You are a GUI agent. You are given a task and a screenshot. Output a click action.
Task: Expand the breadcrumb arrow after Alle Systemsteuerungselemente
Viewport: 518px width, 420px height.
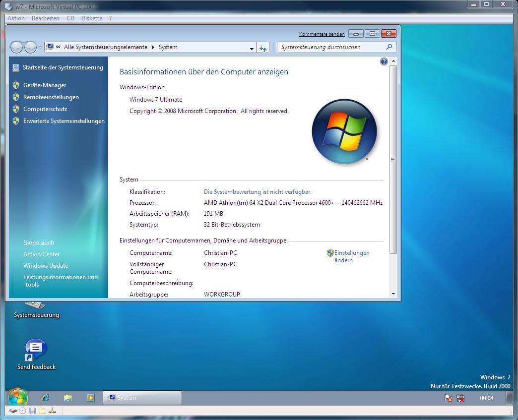[153, 47]
